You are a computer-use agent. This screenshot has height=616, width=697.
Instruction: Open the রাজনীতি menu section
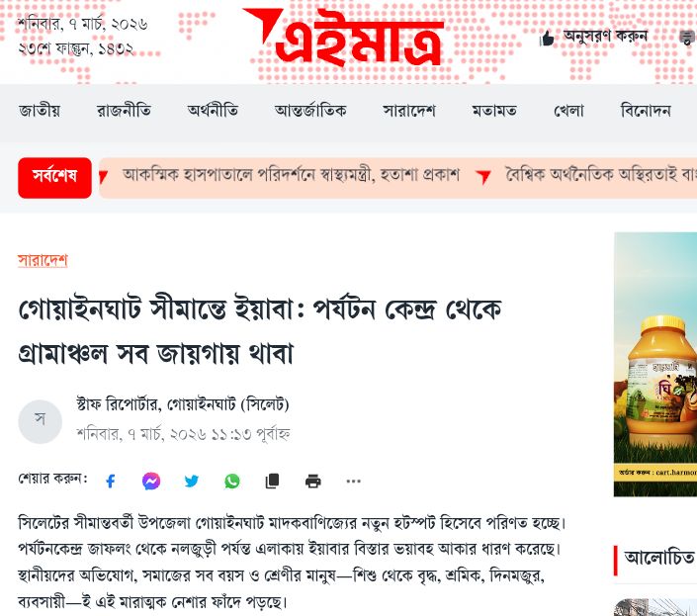click(x=124, y=110)
